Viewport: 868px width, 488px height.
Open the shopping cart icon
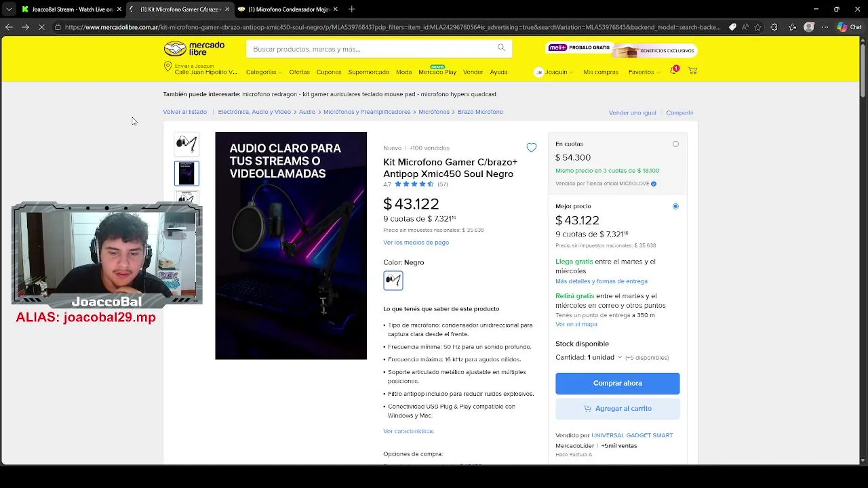692,71
